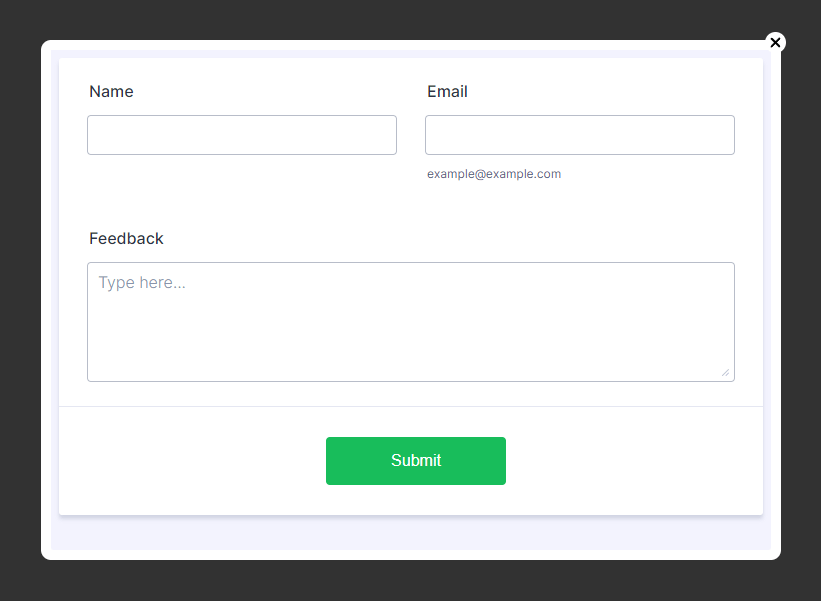Dismiss the form using the round X icon
The height and width of the screenshot is (601, 821).
tap(775, 43)
